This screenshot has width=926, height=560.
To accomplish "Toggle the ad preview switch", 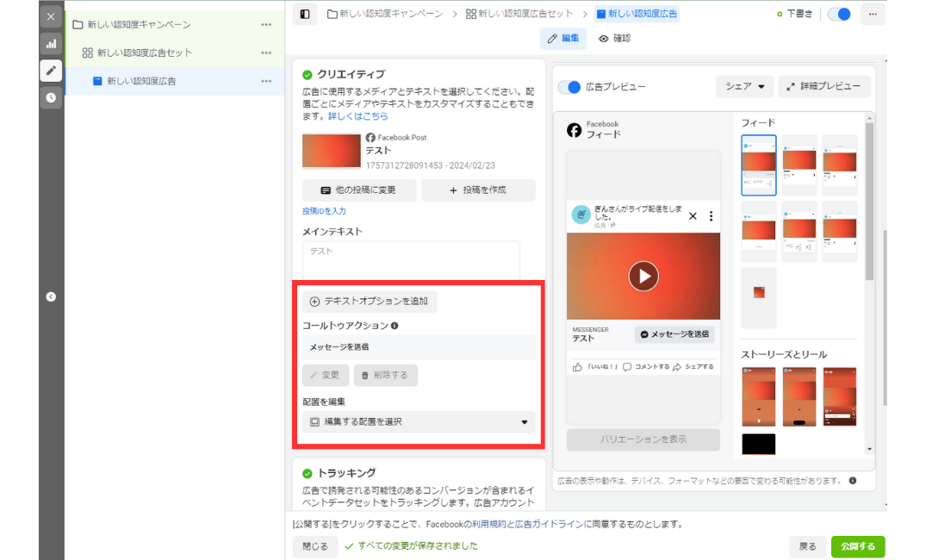I will [x=569, y=87].
